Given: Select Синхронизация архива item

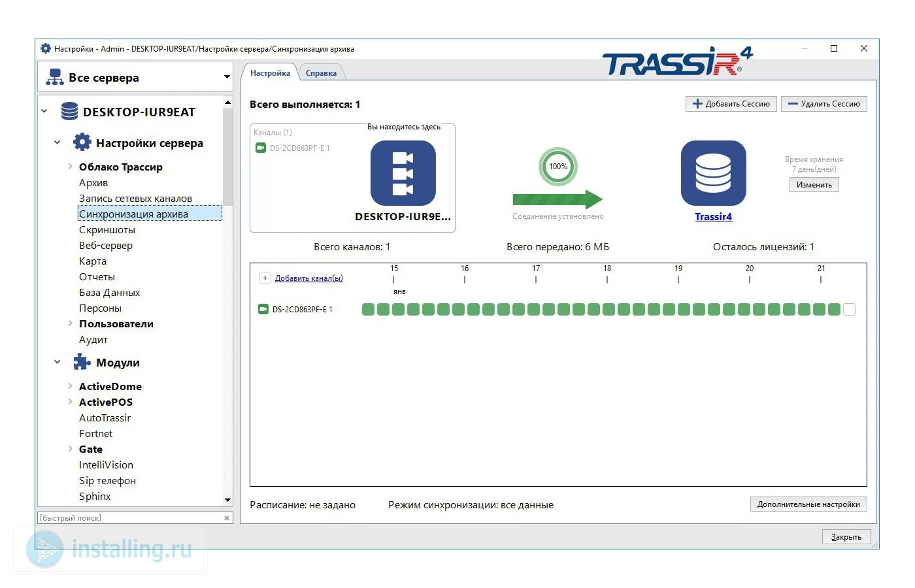Looking at the screenshot, I should pos(150,214).
